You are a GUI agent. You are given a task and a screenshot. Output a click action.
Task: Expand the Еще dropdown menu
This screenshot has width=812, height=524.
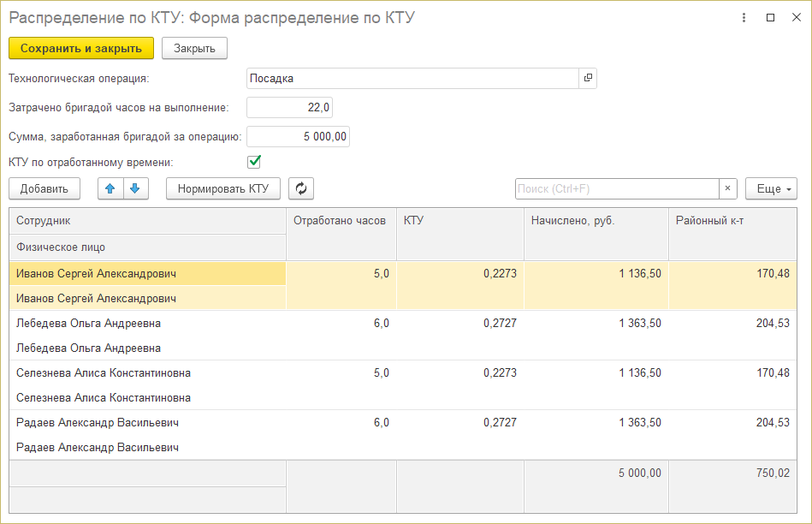point(771,188)
